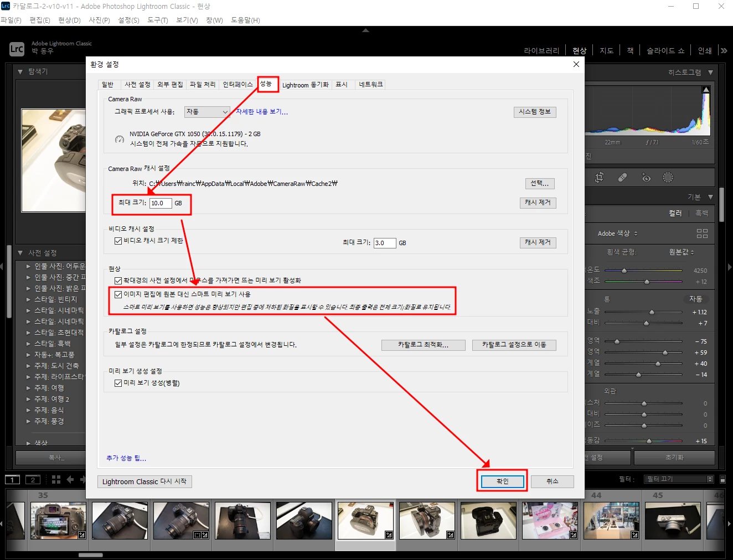
Task: Expand the module picker double-chevron icon
Action: 724,50
